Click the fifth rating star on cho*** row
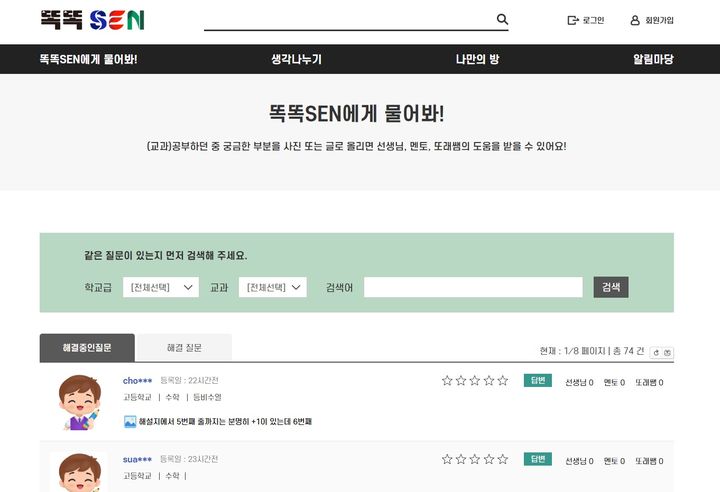 (503, 380)
